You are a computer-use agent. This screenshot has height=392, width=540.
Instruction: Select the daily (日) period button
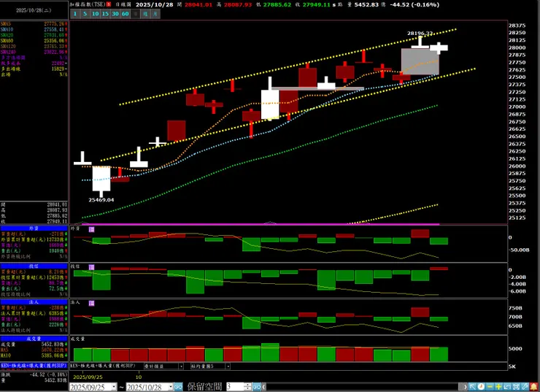[135, 14]
